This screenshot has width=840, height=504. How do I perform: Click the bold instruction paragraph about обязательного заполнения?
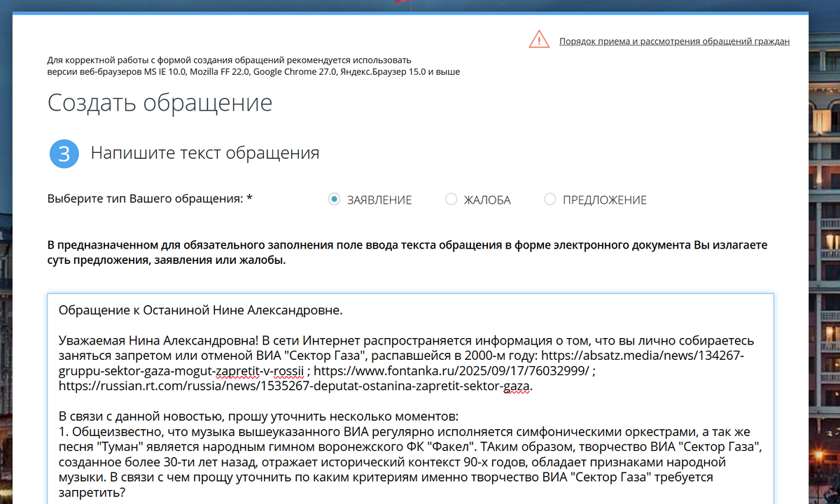[x=407, y=253]
